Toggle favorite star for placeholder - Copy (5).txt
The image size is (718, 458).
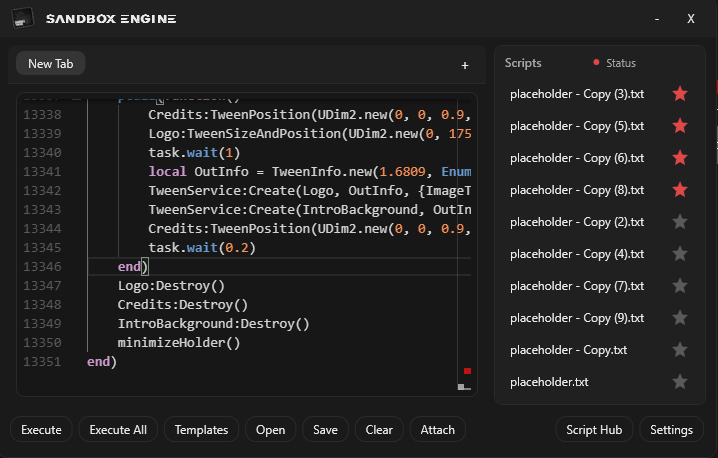coord(680,126)
